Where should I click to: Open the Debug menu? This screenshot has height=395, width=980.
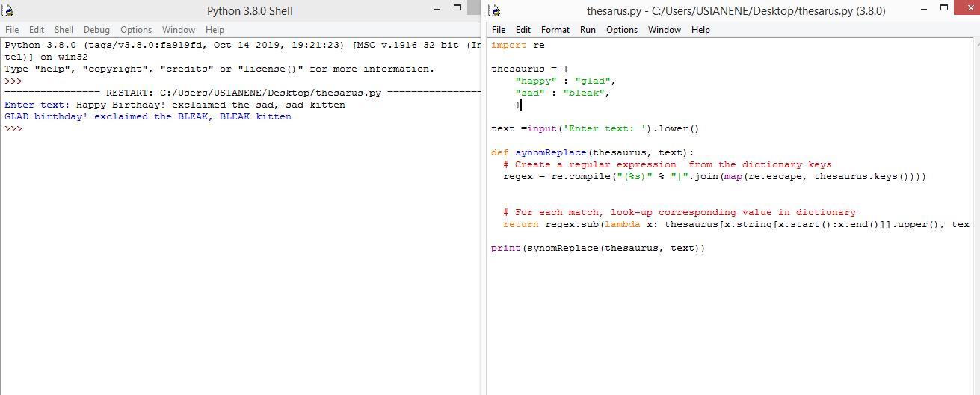(96, 30)
